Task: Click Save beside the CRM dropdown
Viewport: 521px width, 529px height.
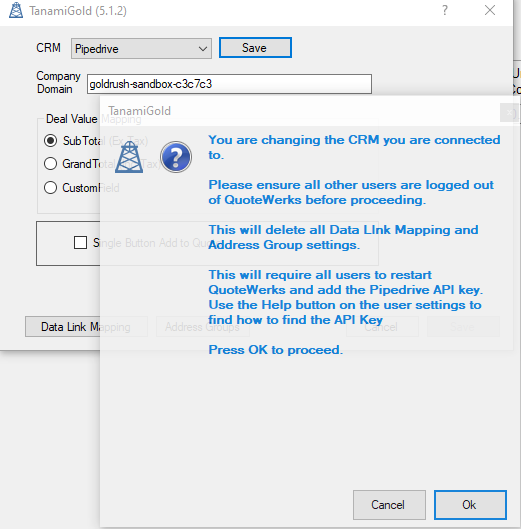Action: click(x=255, y=48)
